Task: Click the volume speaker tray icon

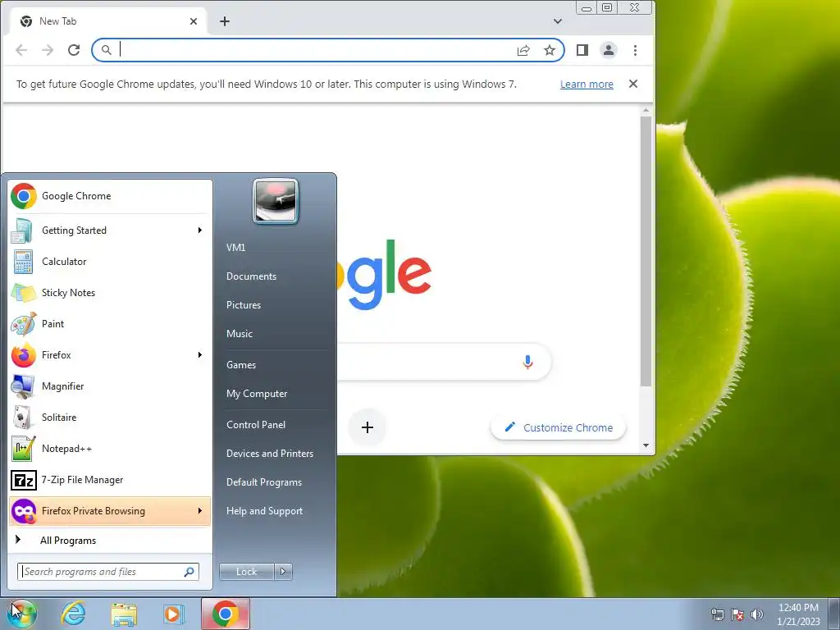Action: [x=757, y=614]
